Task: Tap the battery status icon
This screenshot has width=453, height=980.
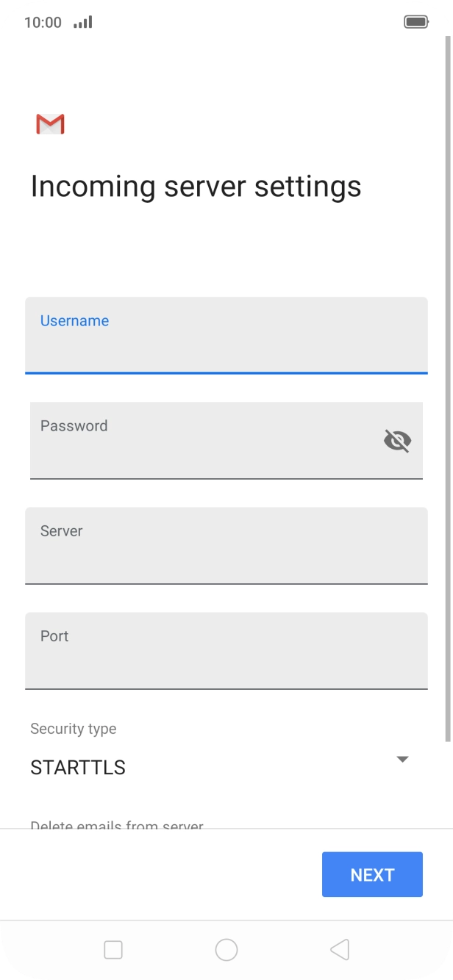Action: [416, 22]
